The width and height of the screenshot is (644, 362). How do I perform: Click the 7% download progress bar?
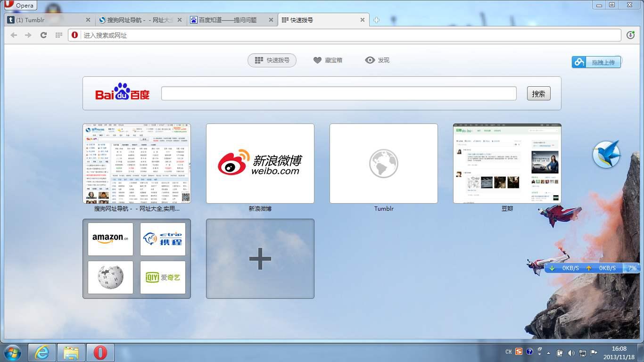pyautogui.click(x=632, y=268)
